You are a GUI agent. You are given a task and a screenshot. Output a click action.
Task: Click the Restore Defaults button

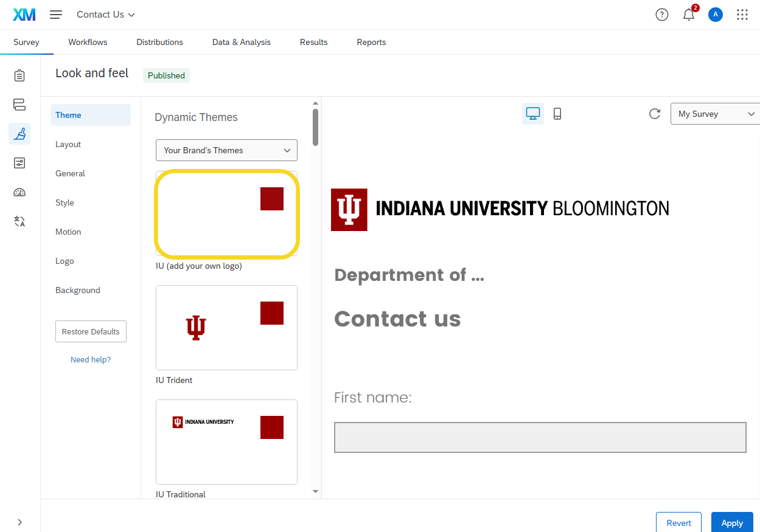pos(91,331)
